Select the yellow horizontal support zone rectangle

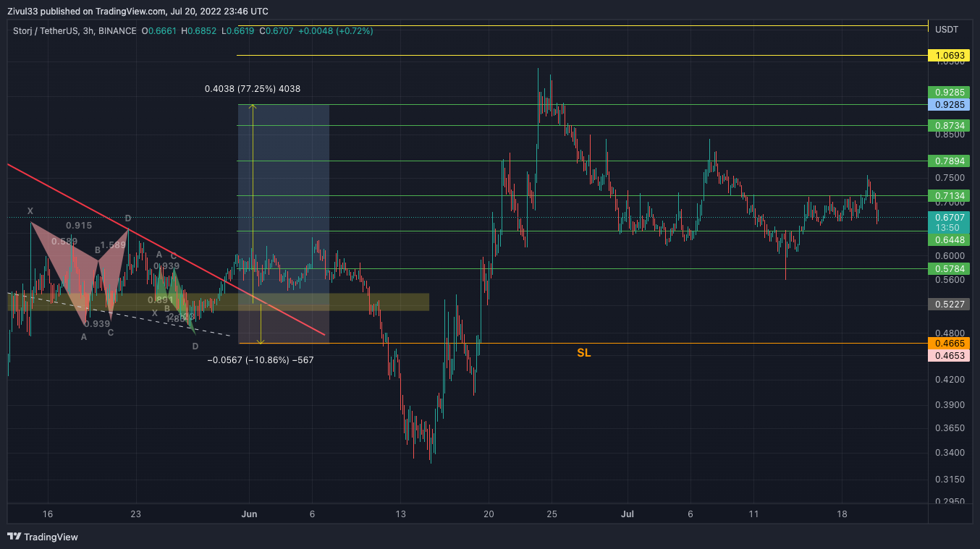(219, 302)
